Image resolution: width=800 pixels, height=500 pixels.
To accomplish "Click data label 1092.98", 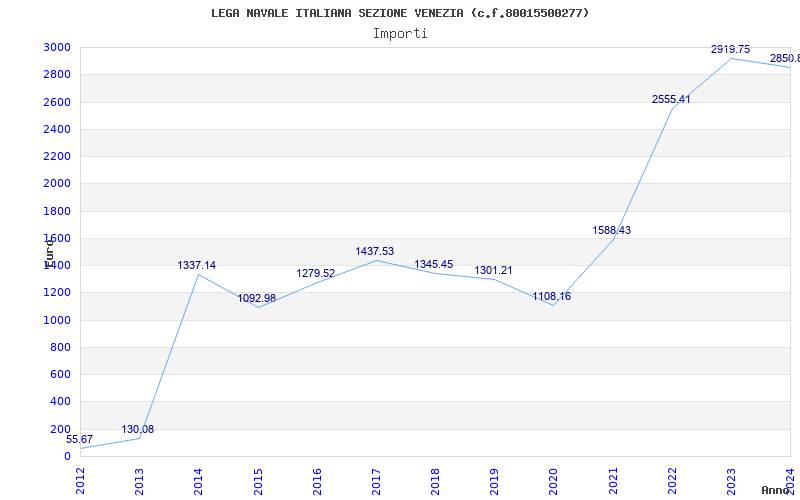I will point(257,298).
